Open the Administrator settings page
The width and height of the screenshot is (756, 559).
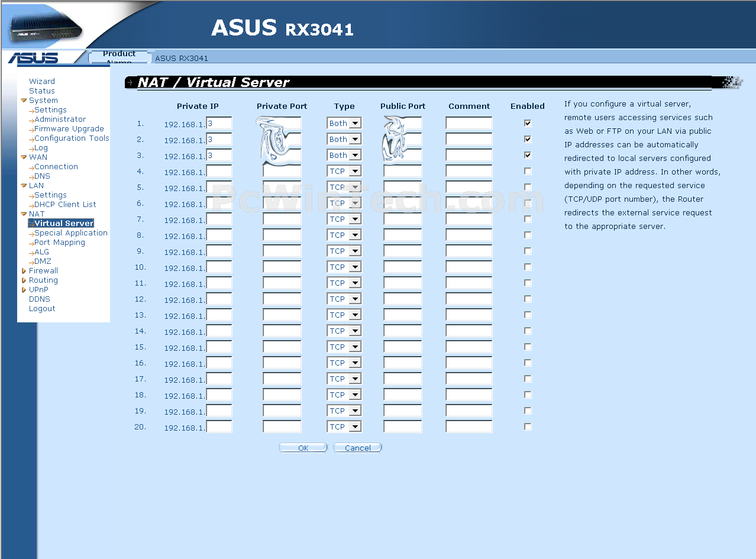click(x=60, y=119)
